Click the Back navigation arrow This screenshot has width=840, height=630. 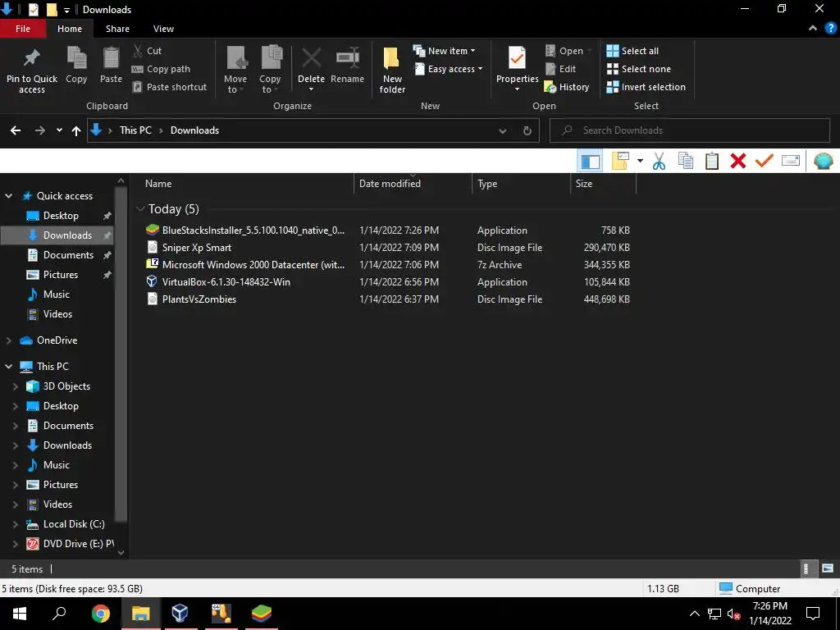[16, 130]
